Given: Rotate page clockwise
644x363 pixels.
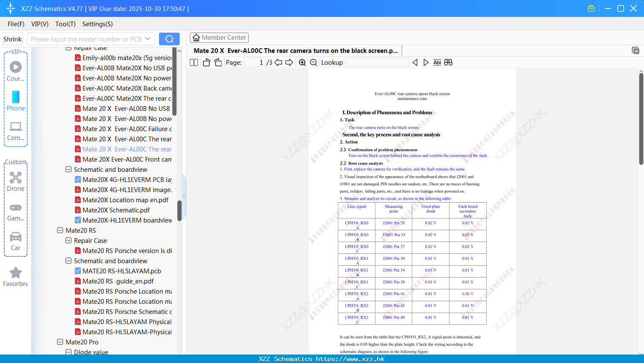Looking at the screenshot, I should (x=218, y=62).
